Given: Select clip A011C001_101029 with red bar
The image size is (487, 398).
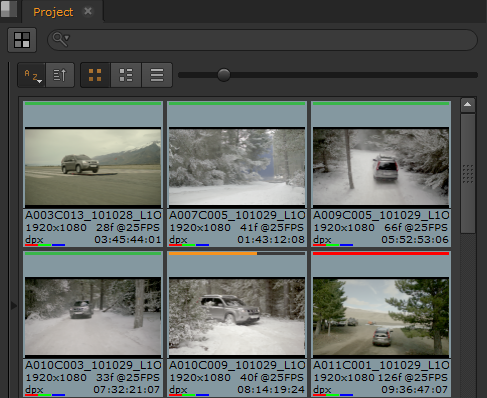Looking at the screenshot, I should tap(381, 316).
